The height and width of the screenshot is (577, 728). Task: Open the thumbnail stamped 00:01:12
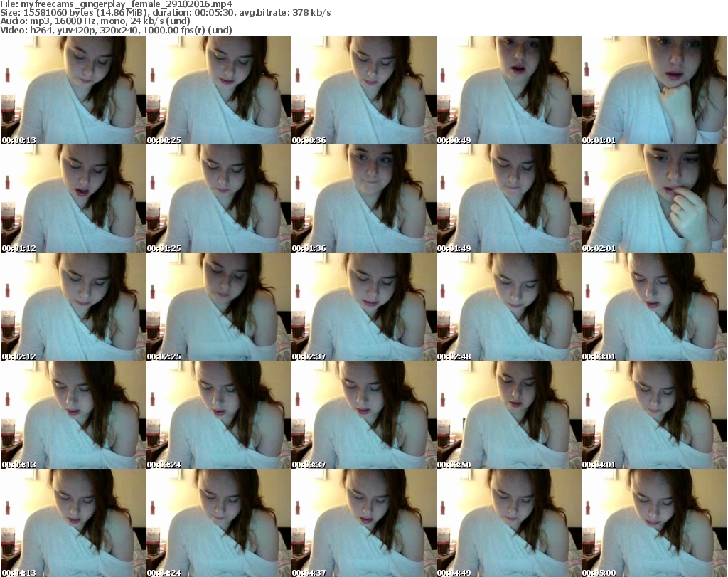click(x=74, y=198)
